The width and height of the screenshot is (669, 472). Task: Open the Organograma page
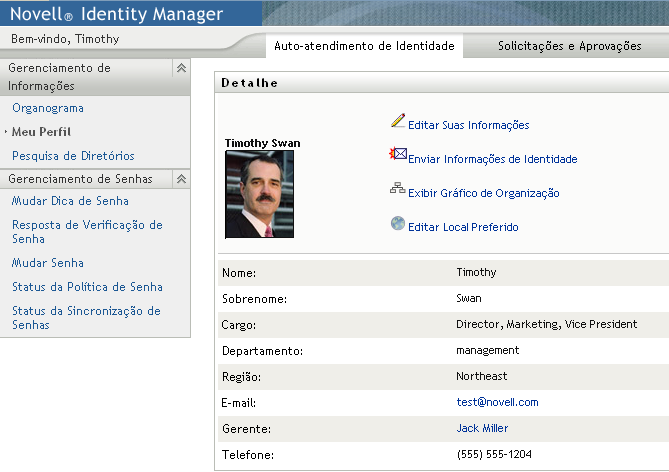coord(48,108)
